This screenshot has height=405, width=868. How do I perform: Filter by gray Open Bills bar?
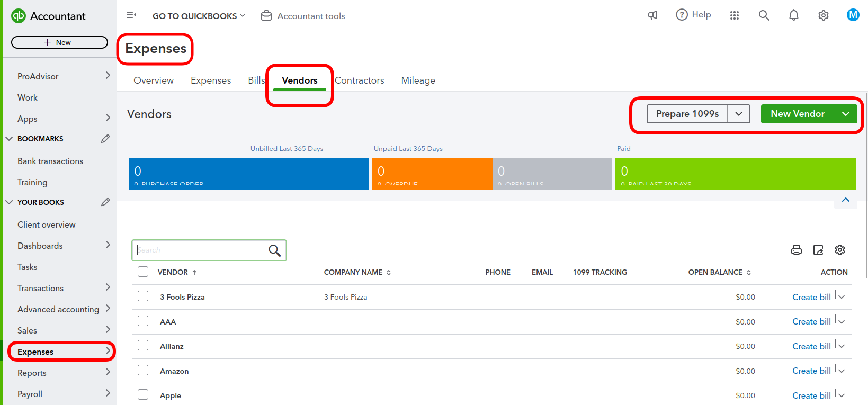tap(552, 174)
